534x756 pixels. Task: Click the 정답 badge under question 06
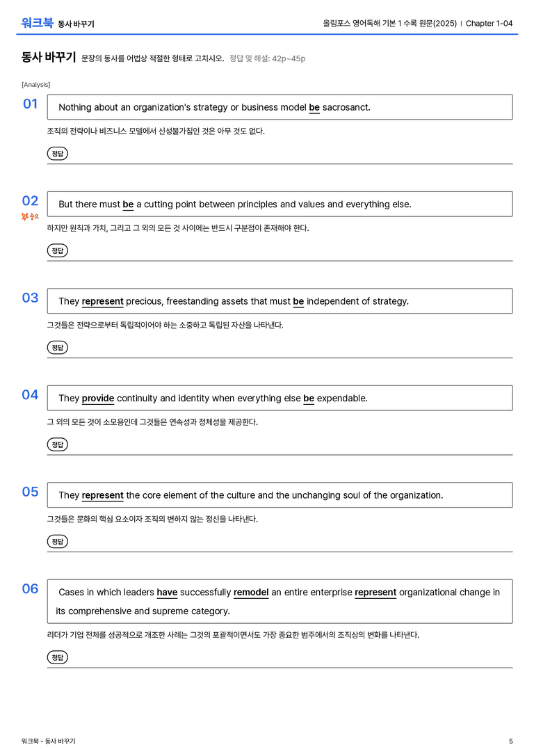point(57,657)
